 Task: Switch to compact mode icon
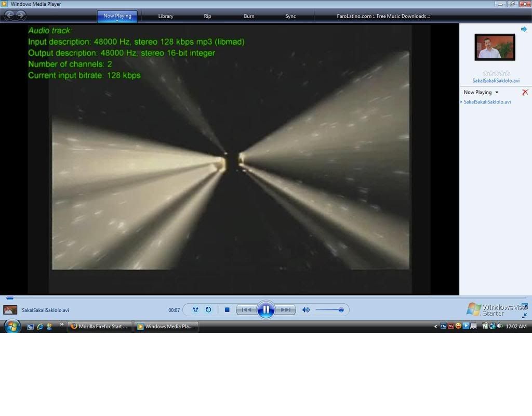525,315
